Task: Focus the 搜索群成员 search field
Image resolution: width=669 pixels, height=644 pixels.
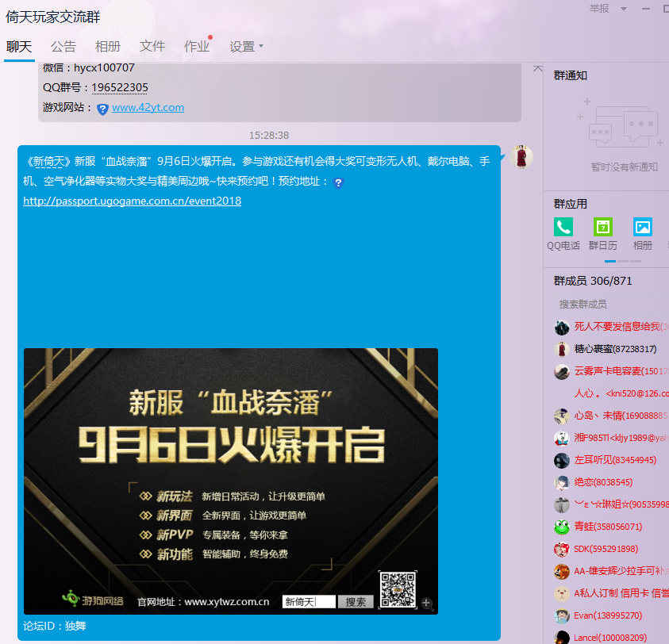Action: tap(611, 304)
